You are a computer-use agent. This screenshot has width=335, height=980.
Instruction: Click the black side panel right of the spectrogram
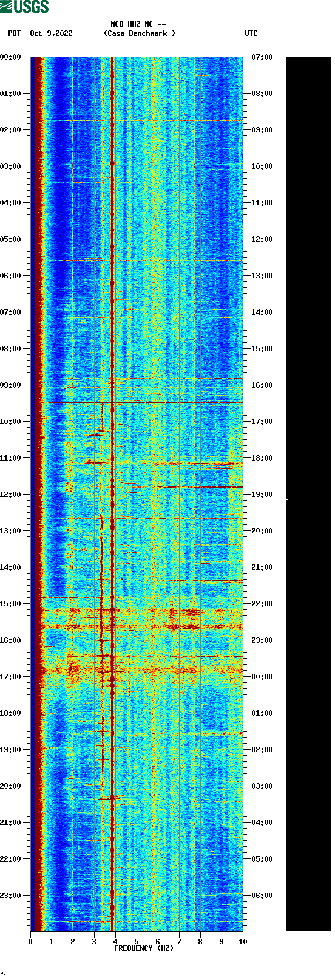click(308, 494)
